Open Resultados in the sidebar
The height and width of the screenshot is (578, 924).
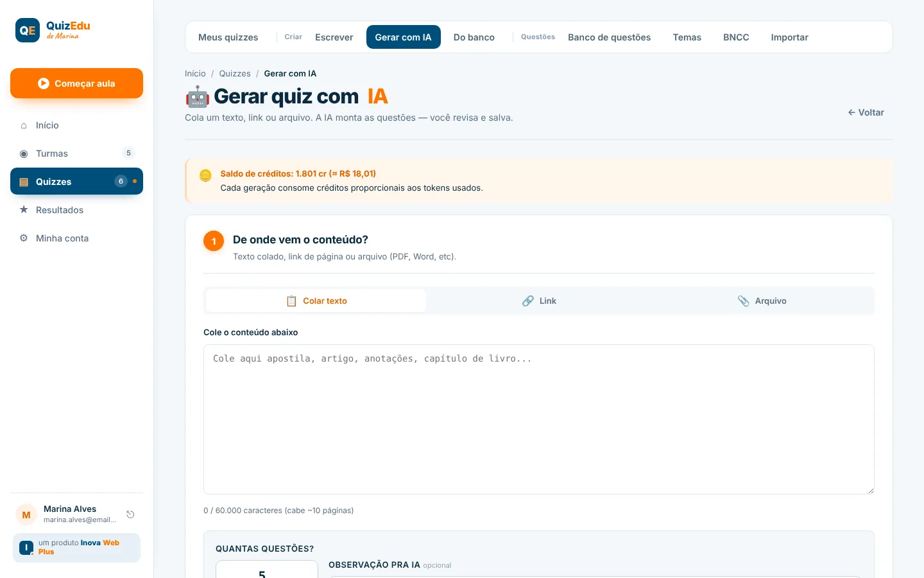[x=76, y=210]
